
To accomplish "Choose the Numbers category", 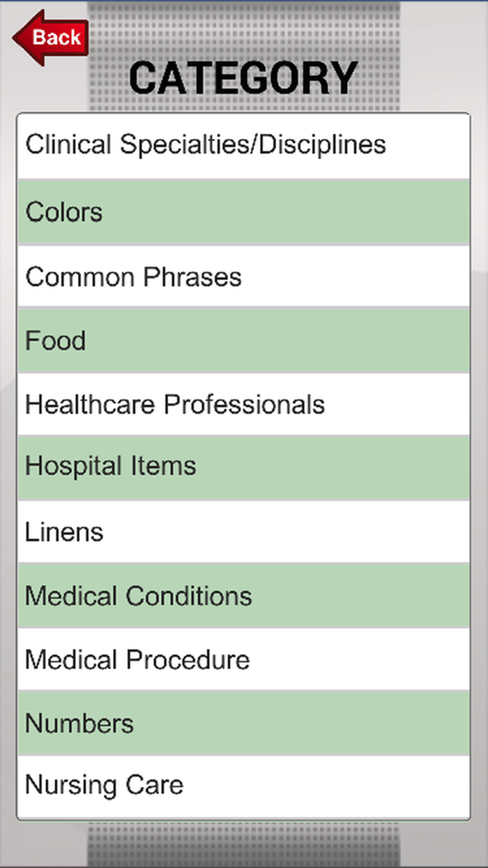I will (x=243, y=724).
